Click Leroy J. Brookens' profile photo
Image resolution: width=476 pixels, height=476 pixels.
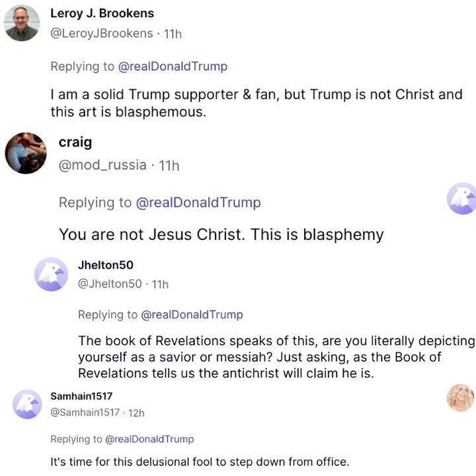(22, 23)
